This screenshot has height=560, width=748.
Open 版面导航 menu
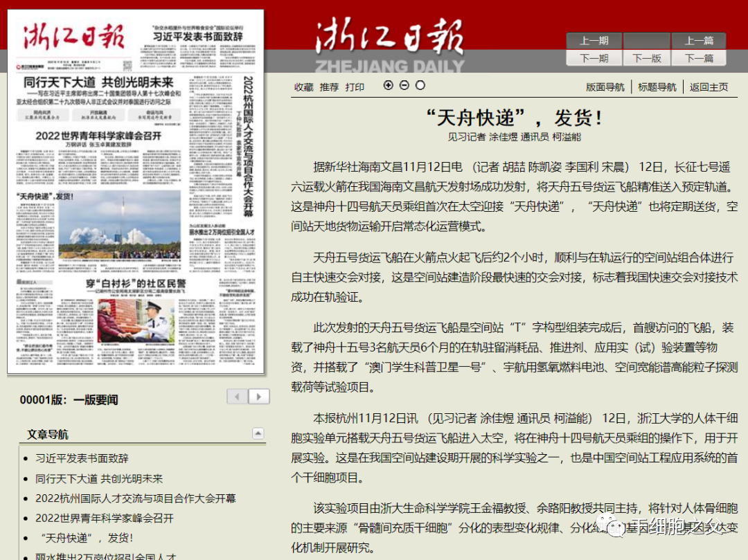click(605, 87)
